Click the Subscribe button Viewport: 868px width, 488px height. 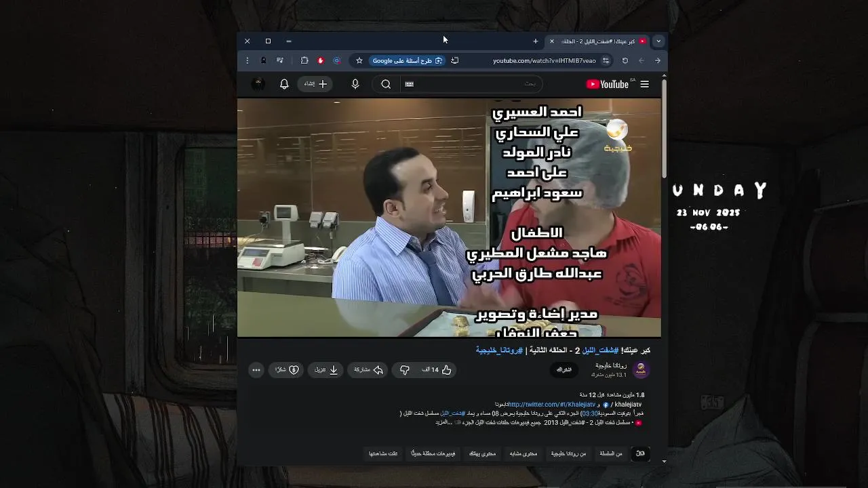pos(564,370)
